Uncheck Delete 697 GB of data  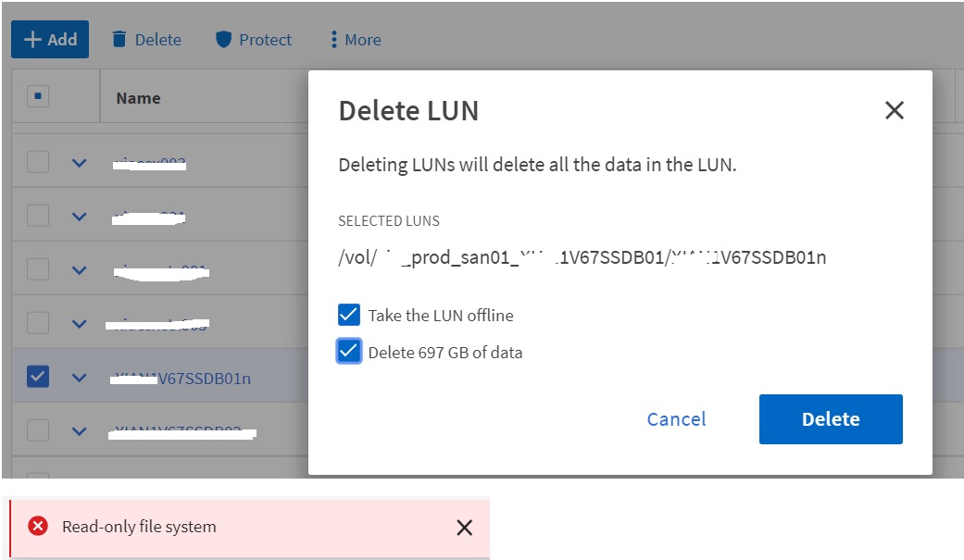[x=349, y=352]
